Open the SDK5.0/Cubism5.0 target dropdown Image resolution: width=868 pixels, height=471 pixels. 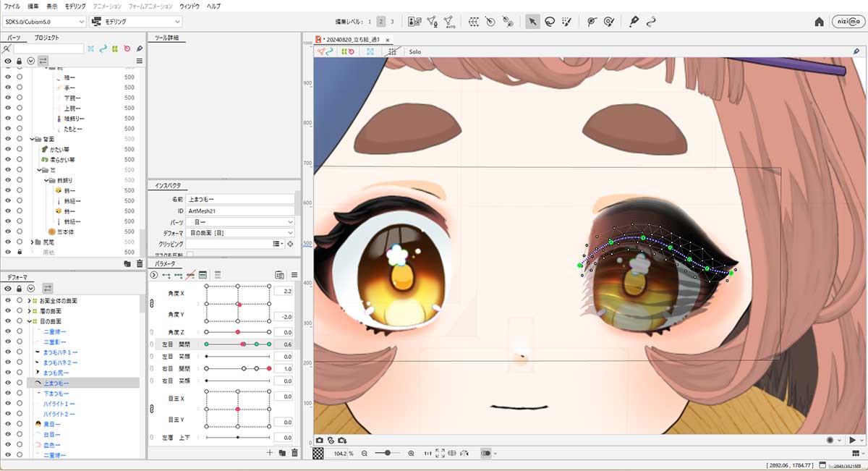pyautogui.click(x=44, y=22)
